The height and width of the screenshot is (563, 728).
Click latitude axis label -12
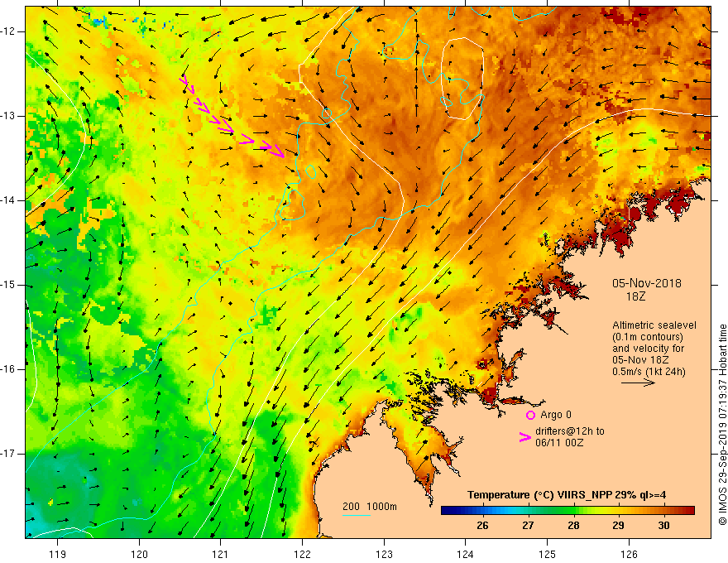(x=8, y=31)
